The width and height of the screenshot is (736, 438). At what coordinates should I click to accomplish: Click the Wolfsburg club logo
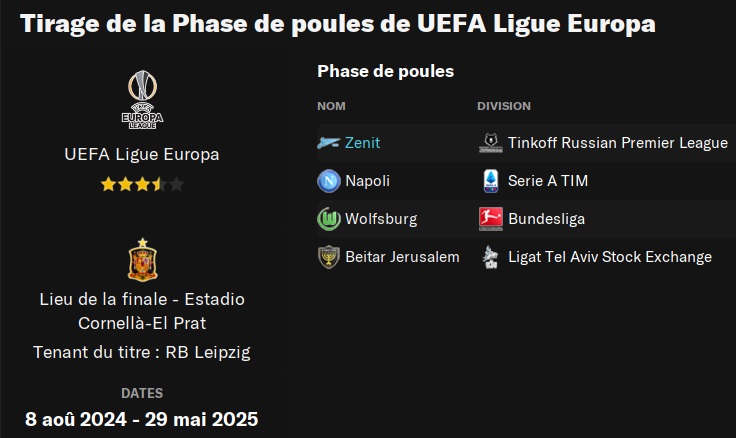click(x=328, y=219)
